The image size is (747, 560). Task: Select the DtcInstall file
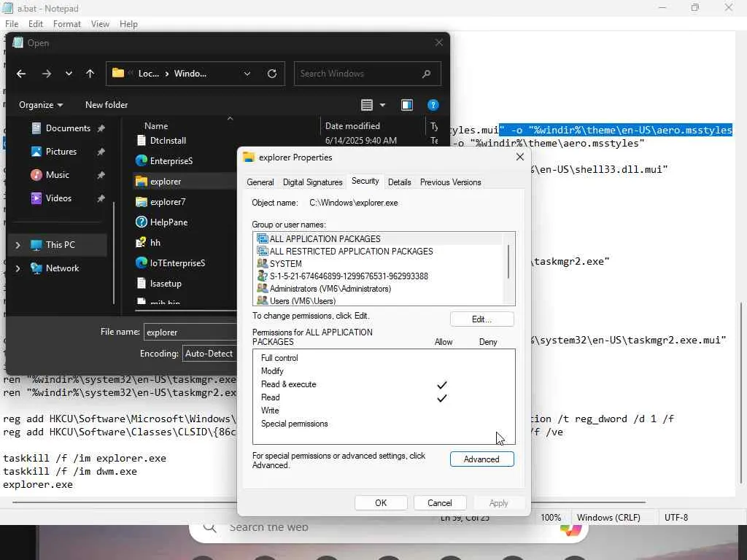click(x=168, y=141)
